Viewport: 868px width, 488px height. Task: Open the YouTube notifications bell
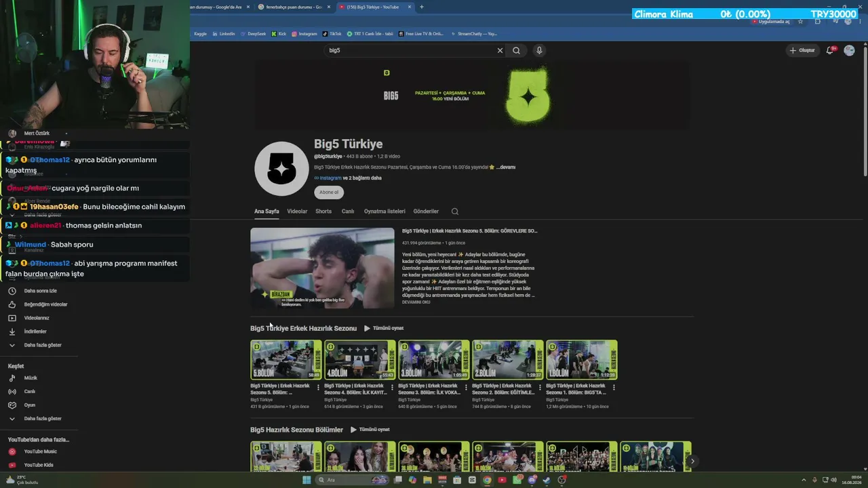[x=830, y=50]
